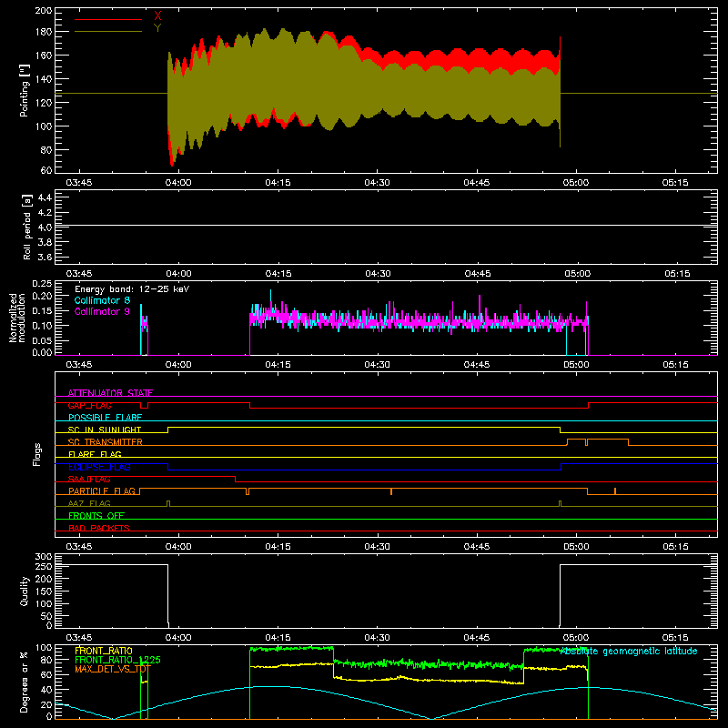
Task: Click the SC_IN_SUNLIGHT flag label
Action: pyautogui.click(x=105, y=430)
